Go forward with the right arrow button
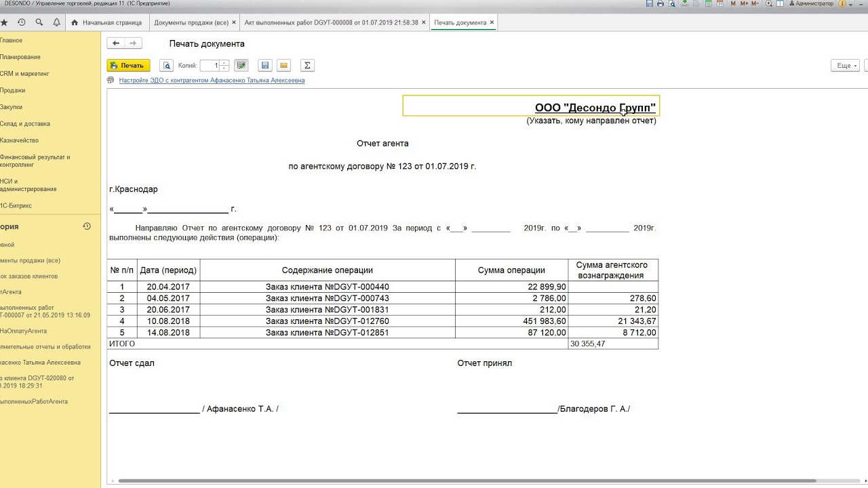 [133, 43]
